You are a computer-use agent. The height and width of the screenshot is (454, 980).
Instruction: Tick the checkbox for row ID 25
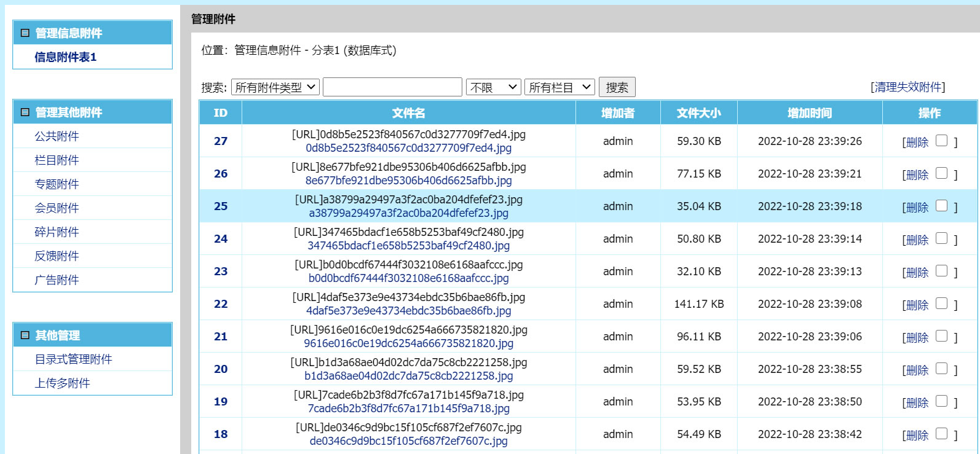coord(941,206)
